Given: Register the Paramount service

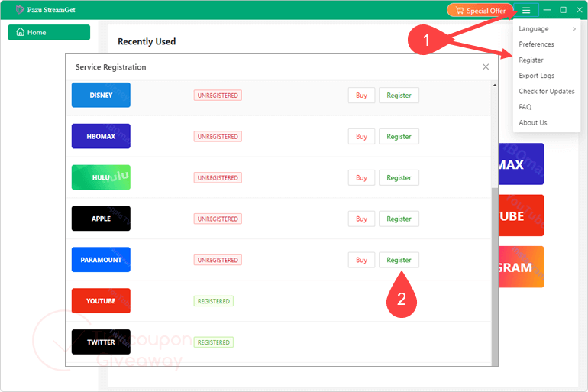Looking at the screenshot, I should 399,260.
